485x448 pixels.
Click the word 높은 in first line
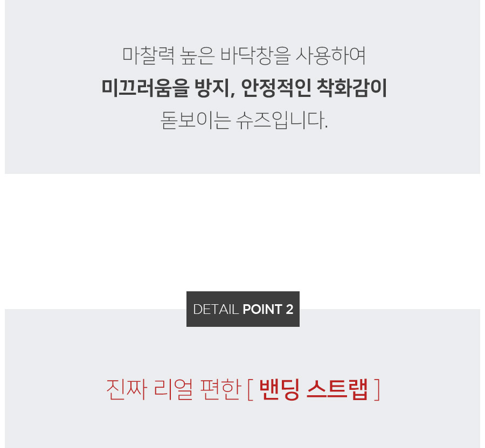197,56
